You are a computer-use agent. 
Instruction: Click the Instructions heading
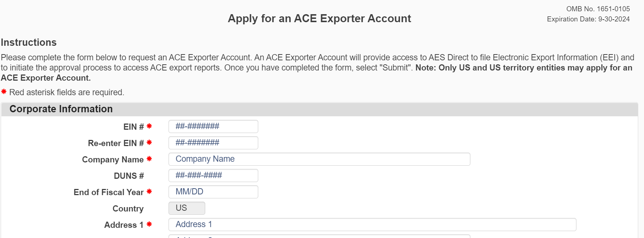(29, 43)
